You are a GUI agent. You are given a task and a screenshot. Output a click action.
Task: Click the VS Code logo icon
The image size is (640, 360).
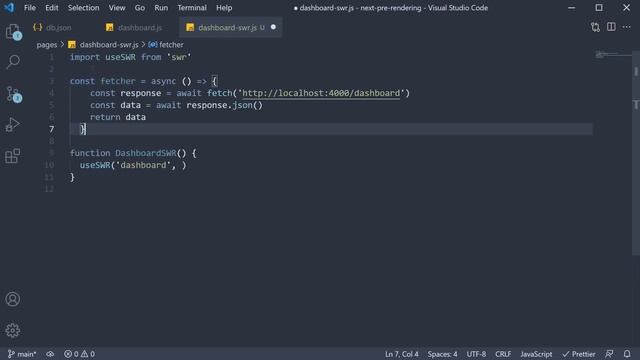[9, 7]
